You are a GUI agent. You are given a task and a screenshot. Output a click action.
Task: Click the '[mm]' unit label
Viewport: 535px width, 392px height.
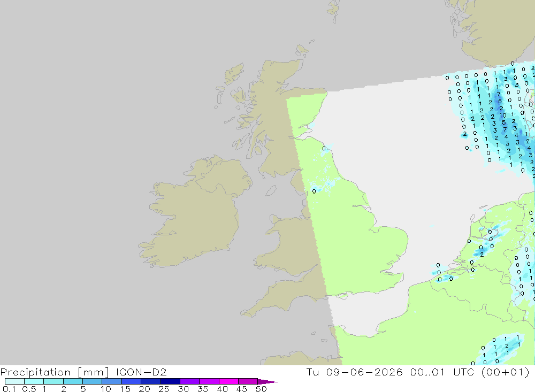(93, 372)
